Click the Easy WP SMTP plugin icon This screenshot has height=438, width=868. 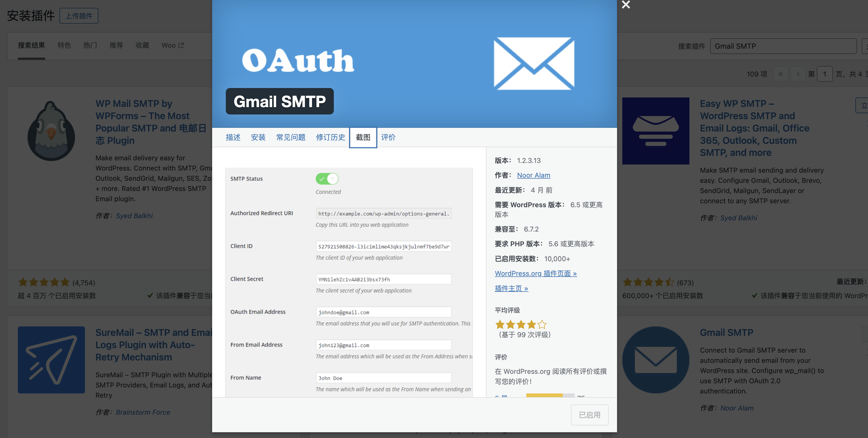(x=655, y=131)
